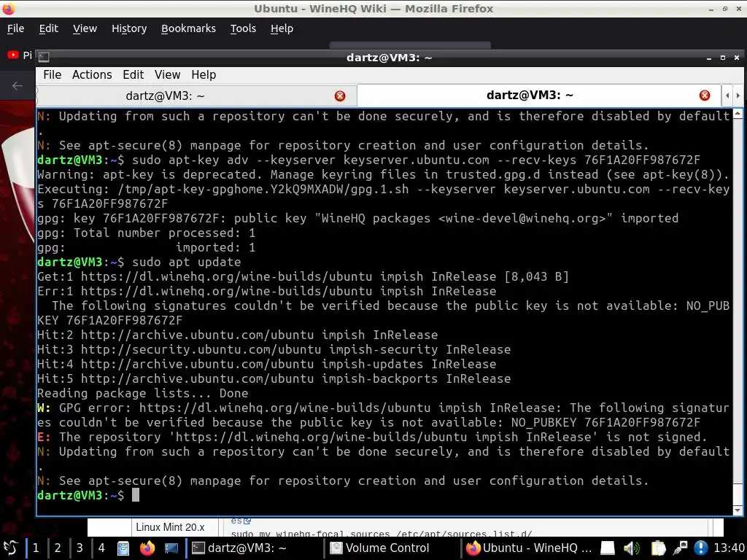Viewport: 747px width, 560px height.
Task: Click the clipboard manager tray icon
Action: pos(658,548)
